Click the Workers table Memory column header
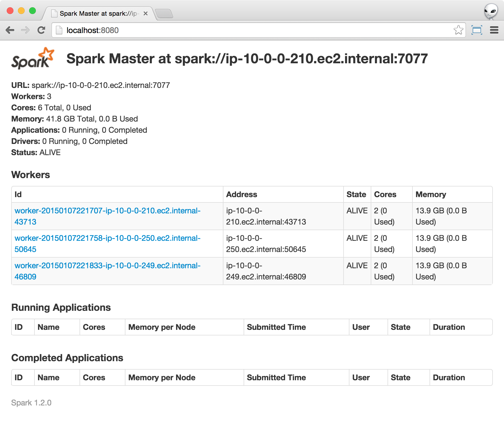 pos(431,194)
